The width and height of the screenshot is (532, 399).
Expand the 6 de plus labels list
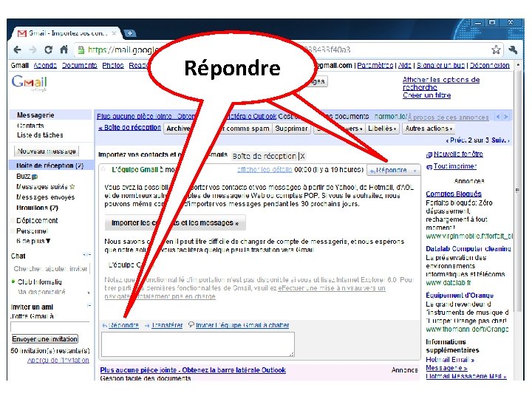(33, 241)
